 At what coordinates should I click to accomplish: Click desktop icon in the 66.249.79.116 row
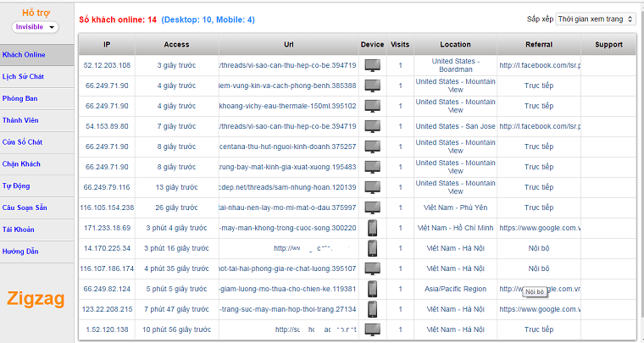pos(372,187)
